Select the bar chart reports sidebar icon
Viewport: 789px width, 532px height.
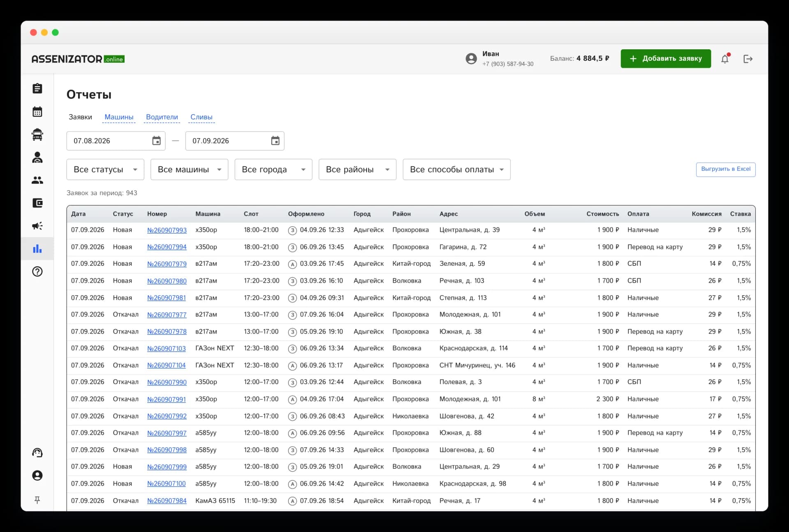click(x=37, y=249)
